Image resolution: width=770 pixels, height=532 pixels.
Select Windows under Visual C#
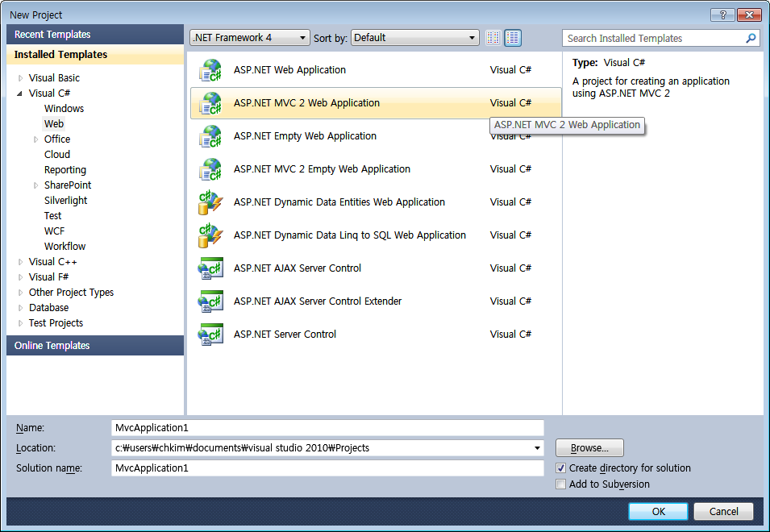pos(64,109)
